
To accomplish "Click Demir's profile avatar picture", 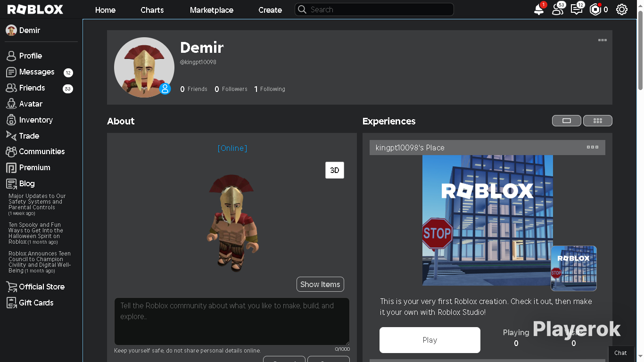I will click(x=144, y=67).
